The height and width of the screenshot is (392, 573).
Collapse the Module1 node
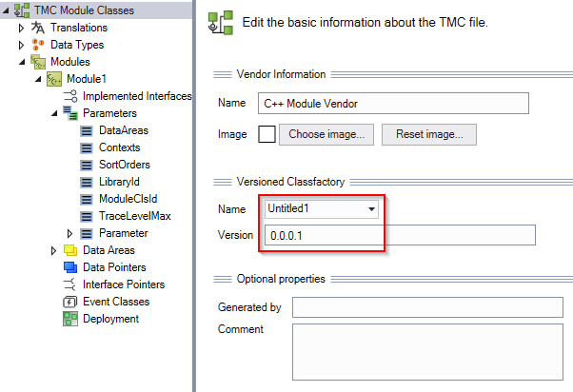(38, 79)
